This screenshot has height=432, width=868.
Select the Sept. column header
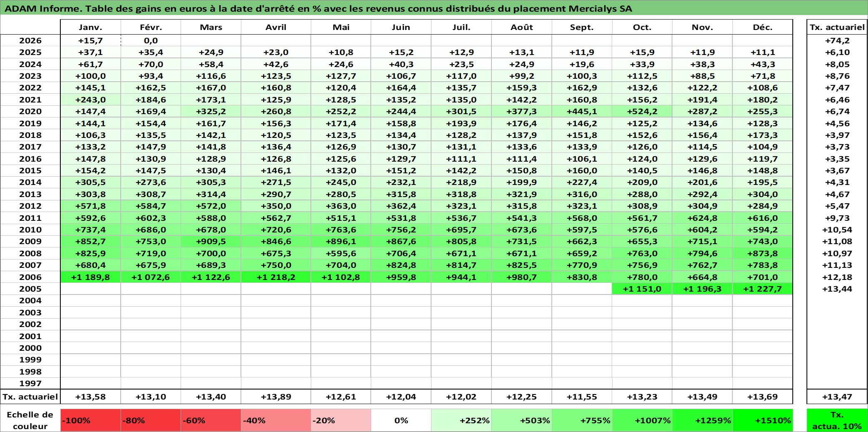(x=582, y=27)
